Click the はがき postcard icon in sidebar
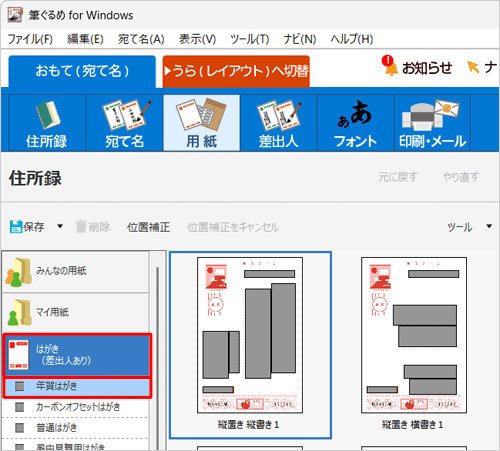 [x=19, y=355]
